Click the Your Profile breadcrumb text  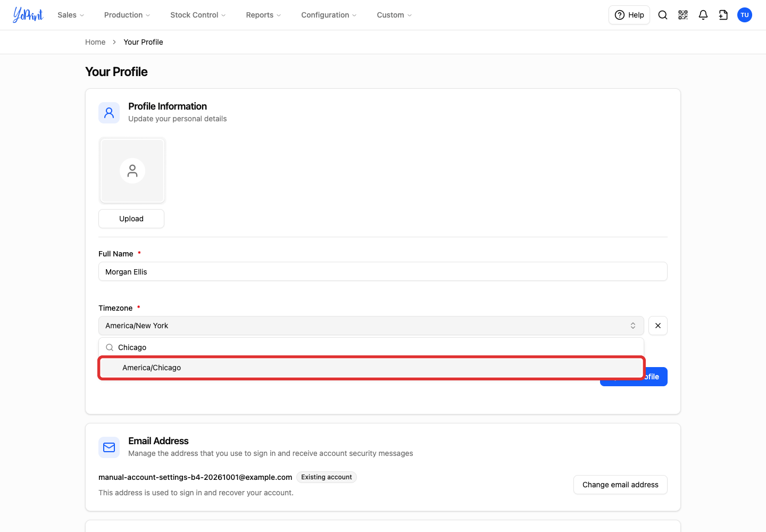pyautogui.click(x=144, y=42)
